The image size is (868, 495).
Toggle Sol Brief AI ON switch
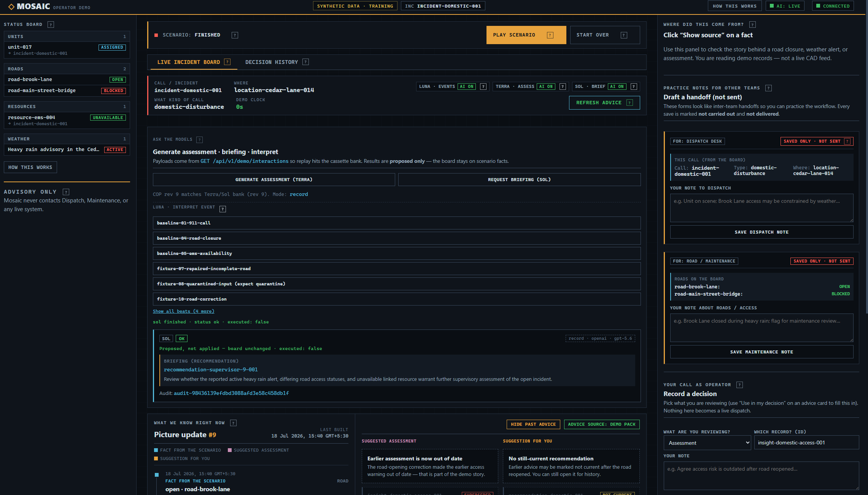click(617, 87)
